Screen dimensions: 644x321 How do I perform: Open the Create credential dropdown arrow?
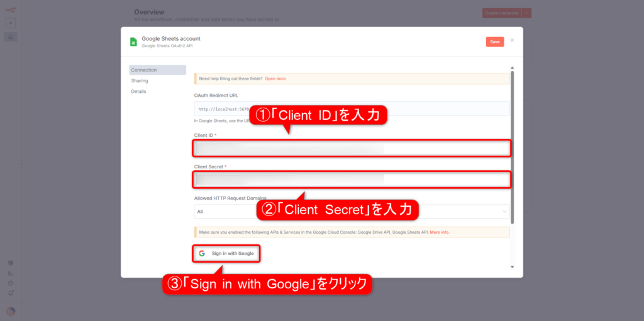pyautogui.click(x=527, y=13)
